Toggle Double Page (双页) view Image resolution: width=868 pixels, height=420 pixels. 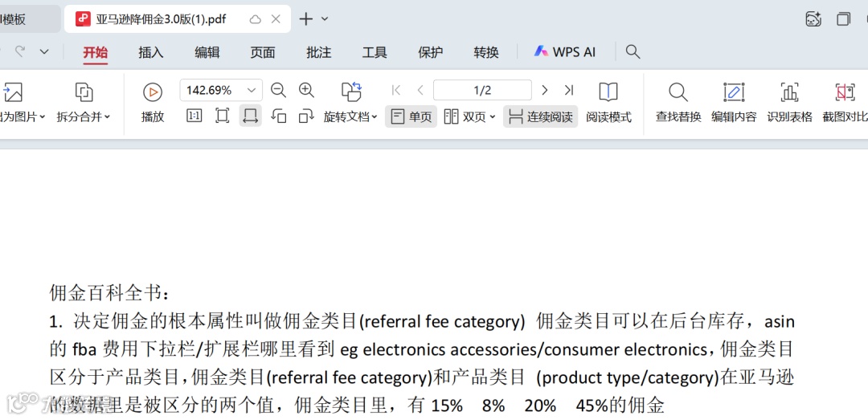point(465,116)
